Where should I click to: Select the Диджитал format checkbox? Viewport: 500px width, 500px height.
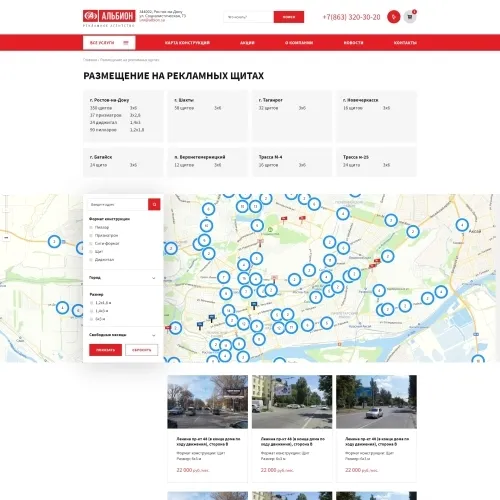tap(91, 260)
